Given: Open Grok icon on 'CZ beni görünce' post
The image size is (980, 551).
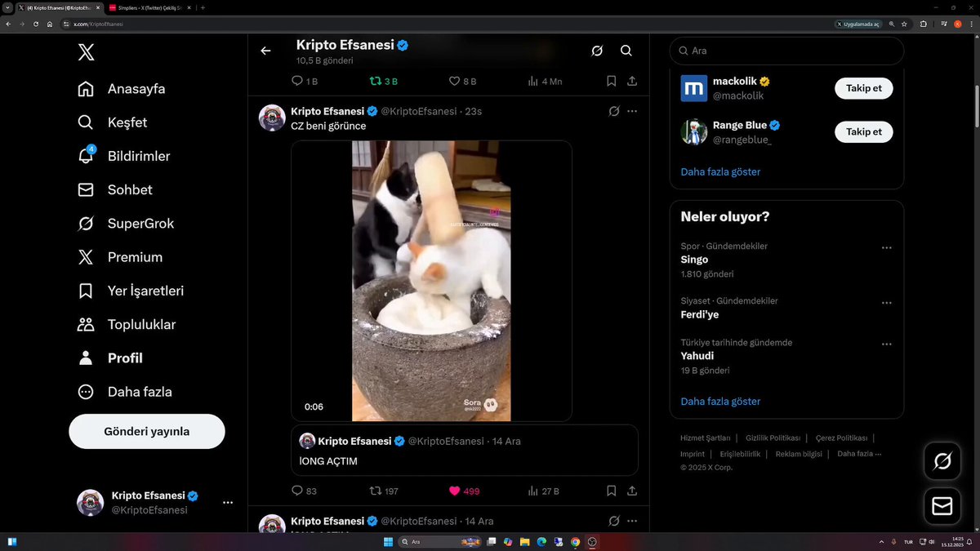Looking at the screenshot, I should tap(614, 111).
